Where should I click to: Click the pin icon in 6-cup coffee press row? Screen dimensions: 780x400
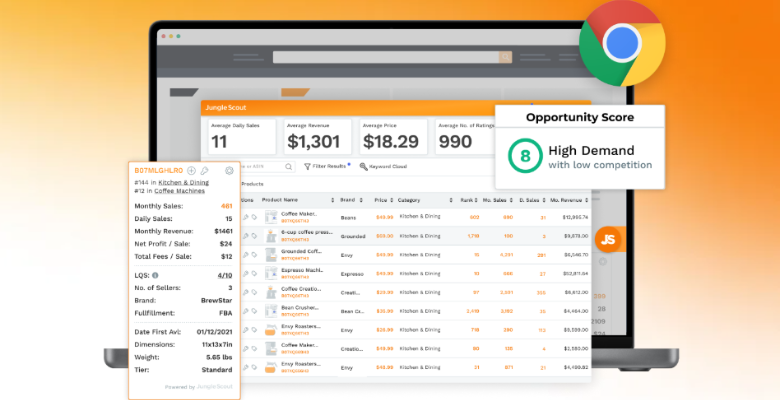(x=246, y=236)
